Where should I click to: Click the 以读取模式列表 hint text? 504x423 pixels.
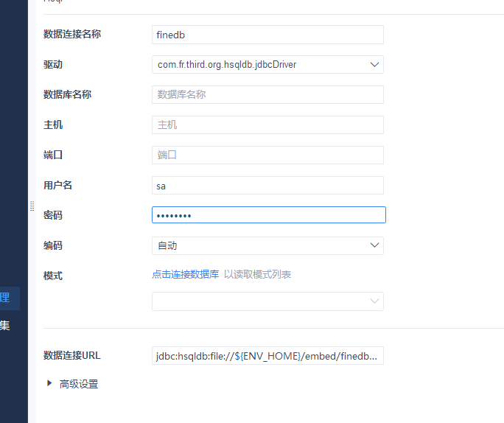(x=257, y=274)
